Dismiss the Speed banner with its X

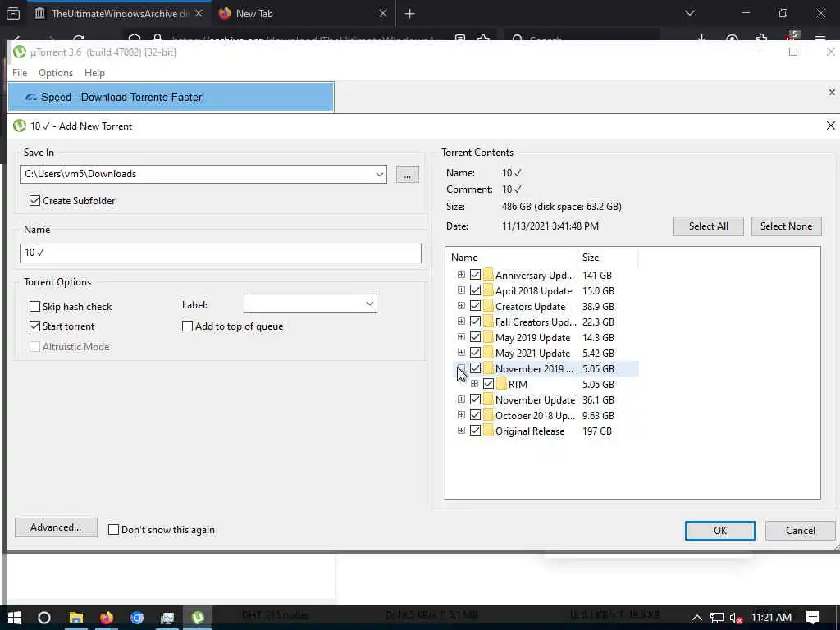click(832, 92)
